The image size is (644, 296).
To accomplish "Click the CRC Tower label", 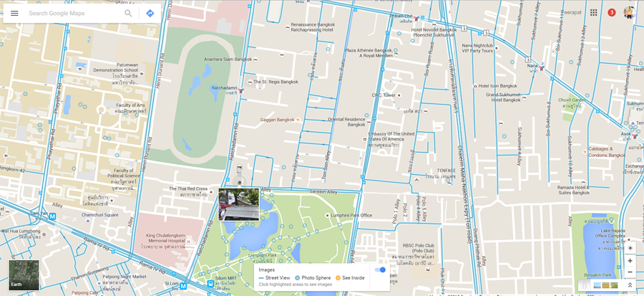I will (384, 95).
